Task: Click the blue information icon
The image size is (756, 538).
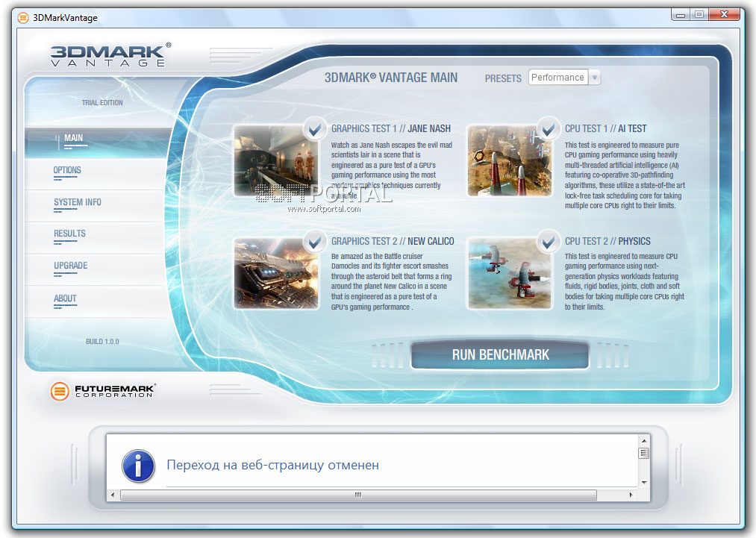Action: coord(138,466)
